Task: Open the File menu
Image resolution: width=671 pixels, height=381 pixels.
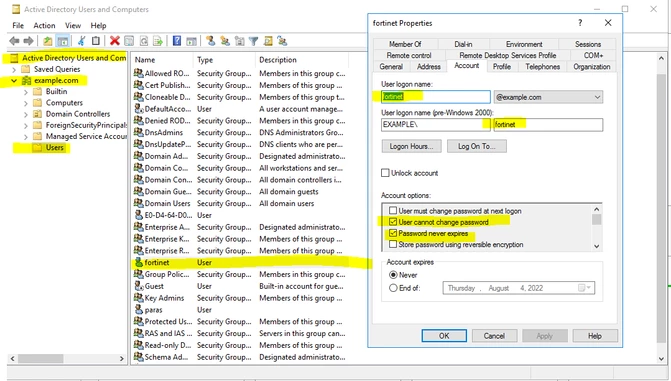Action: point(18,26)
